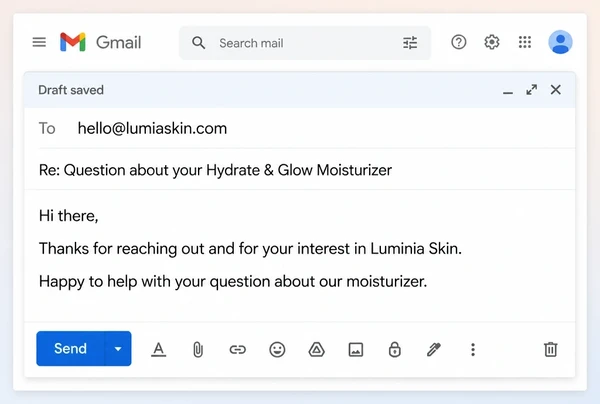Click the Gmail M logo

73,42
